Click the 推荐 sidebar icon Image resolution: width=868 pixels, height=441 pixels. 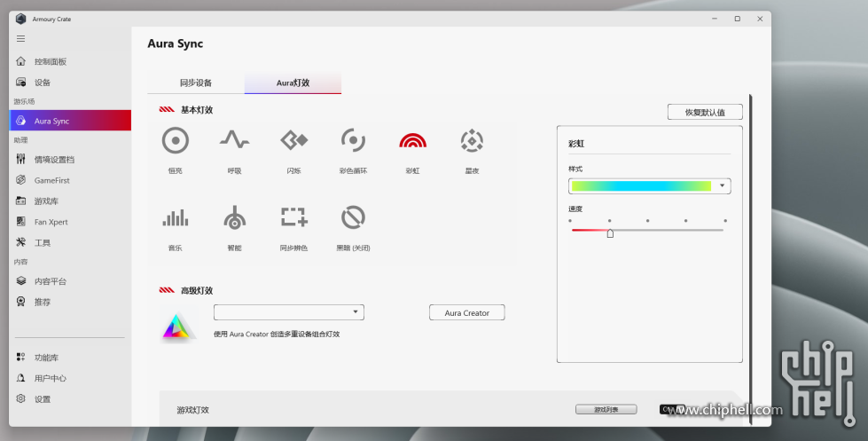tap(20, 302)
